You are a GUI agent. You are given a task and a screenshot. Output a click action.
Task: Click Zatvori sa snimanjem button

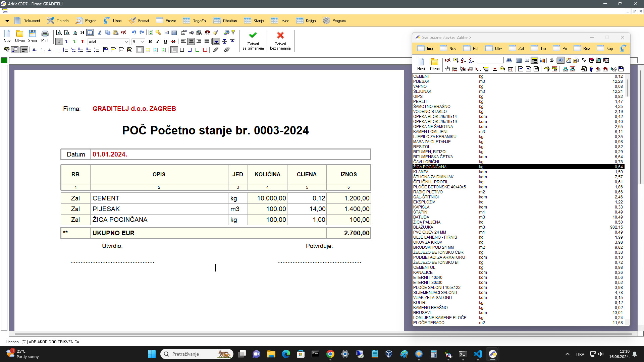[253, 41]
